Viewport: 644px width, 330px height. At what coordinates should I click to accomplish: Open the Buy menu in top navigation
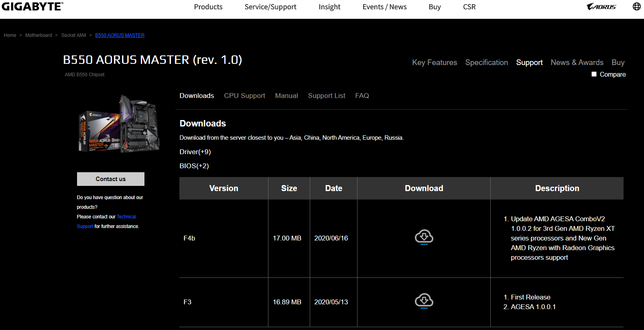(x=435, y=7)
